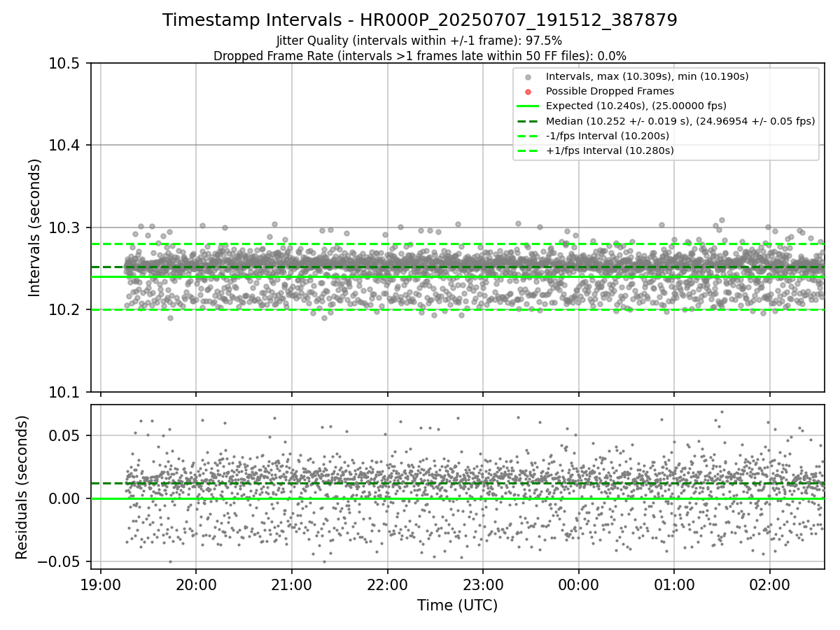Click the '-1/fps Interval' dashed line legend sample
This screenshot has width=840, height=630.
[x=528, y=135]
